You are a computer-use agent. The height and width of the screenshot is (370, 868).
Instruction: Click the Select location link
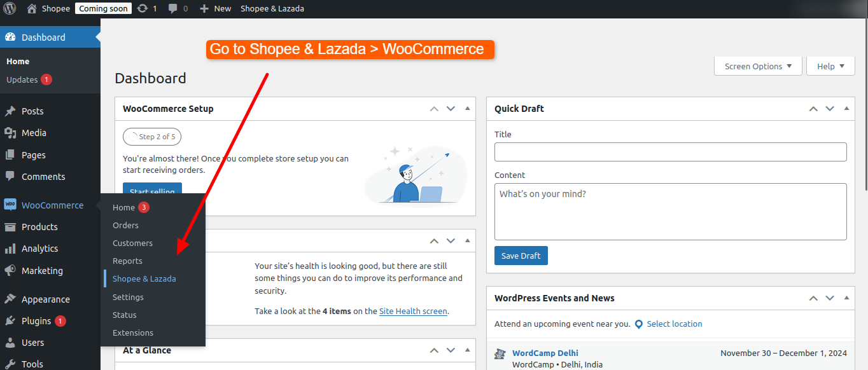coord(675,324)
